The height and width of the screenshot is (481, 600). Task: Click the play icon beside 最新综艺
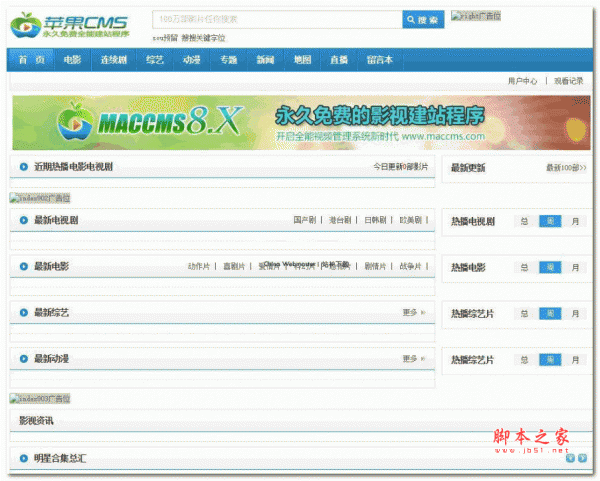pyautogui.click(x=24, y=313)
